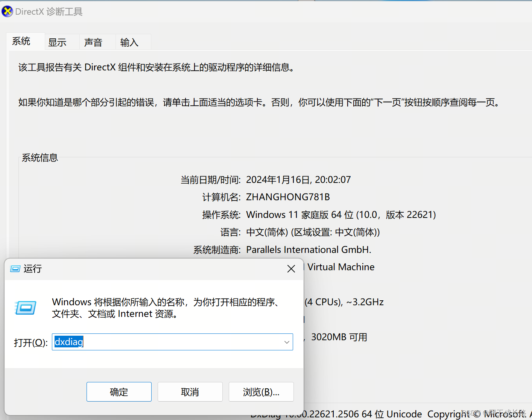Click the 操作系统 label
Viewport: 532px width, 420px height.
coord(222,215)
